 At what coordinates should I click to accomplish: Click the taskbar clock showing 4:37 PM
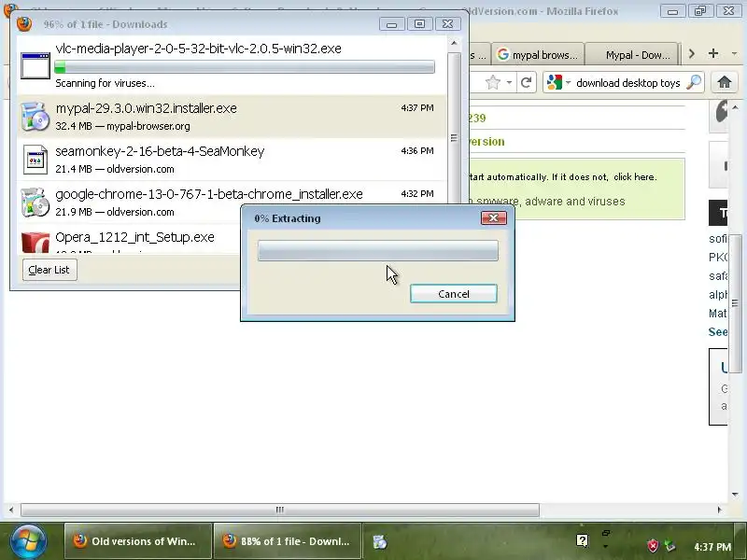coord(712,547)
